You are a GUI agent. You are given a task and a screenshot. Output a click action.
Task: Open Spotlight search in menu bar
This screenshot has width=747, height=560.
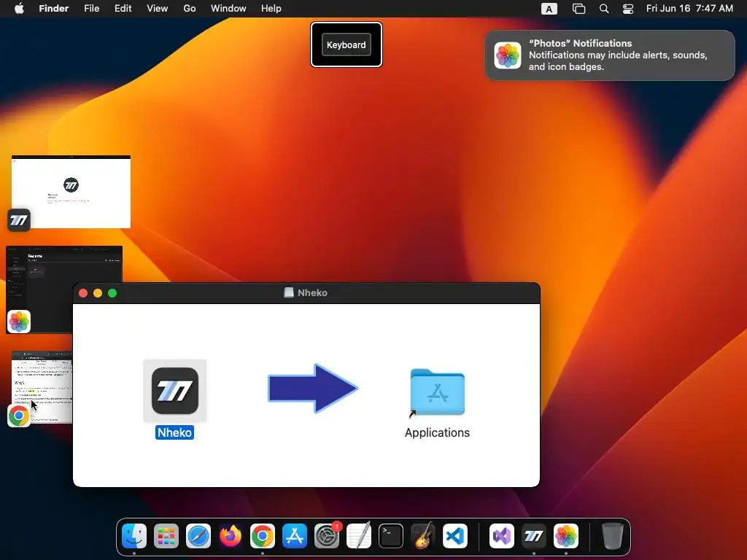coord(604,9)
